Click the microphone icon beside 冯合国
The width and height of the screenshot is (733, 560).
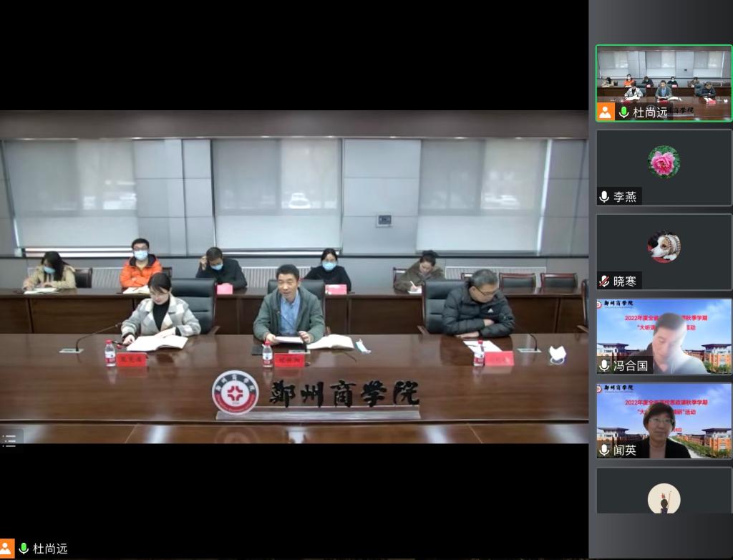point(605,365)
